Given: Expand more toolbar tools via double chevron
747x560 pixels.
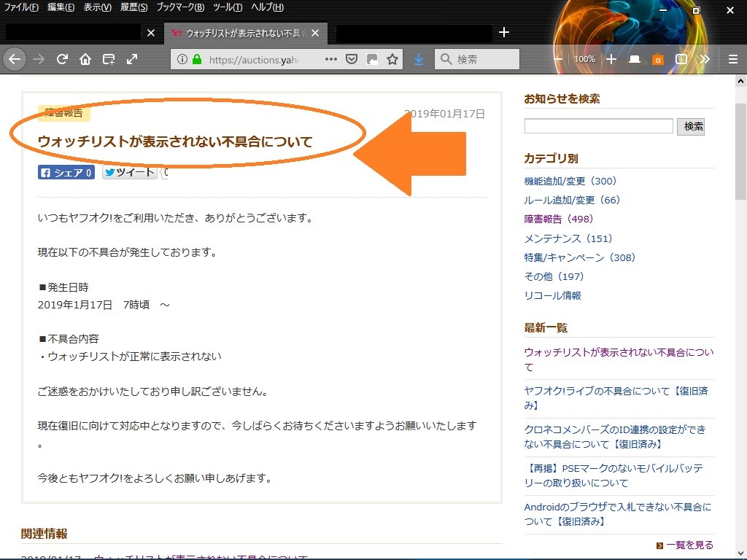Looking at the screenshot, I should click(705, 59).
